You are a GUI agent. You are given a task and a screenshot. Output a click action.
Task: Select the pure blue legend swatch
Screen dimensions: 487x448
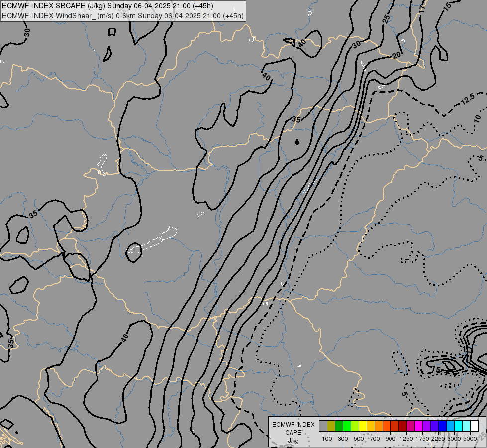pos(442,426)
